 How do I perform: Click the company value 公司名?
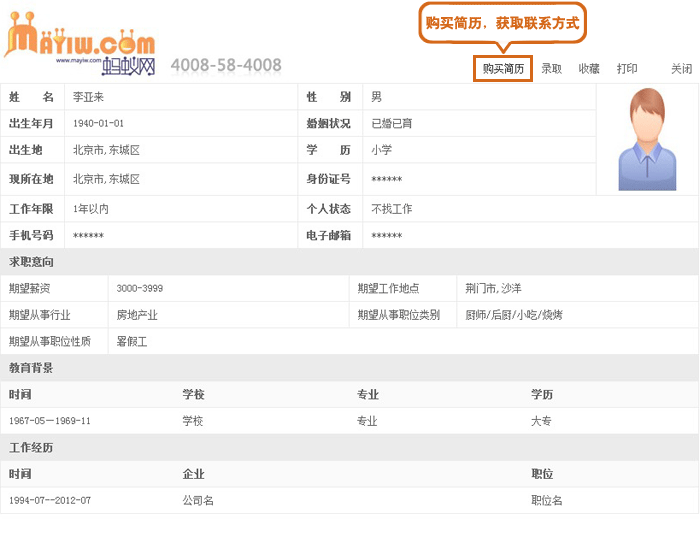(198, 501)
